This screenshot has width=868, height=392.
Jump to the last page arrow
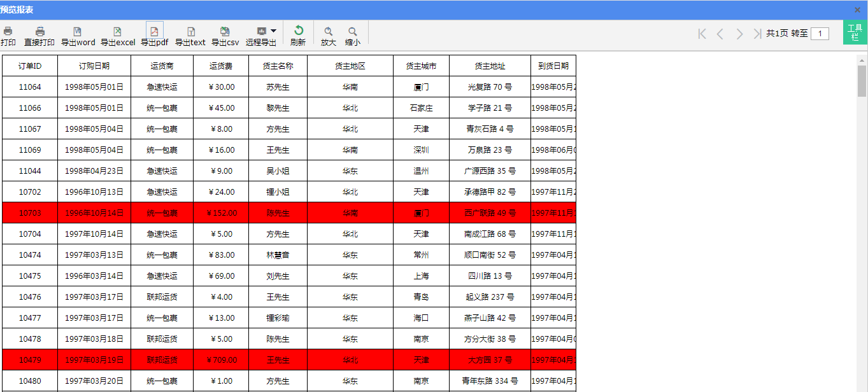[x=757, y=34]
